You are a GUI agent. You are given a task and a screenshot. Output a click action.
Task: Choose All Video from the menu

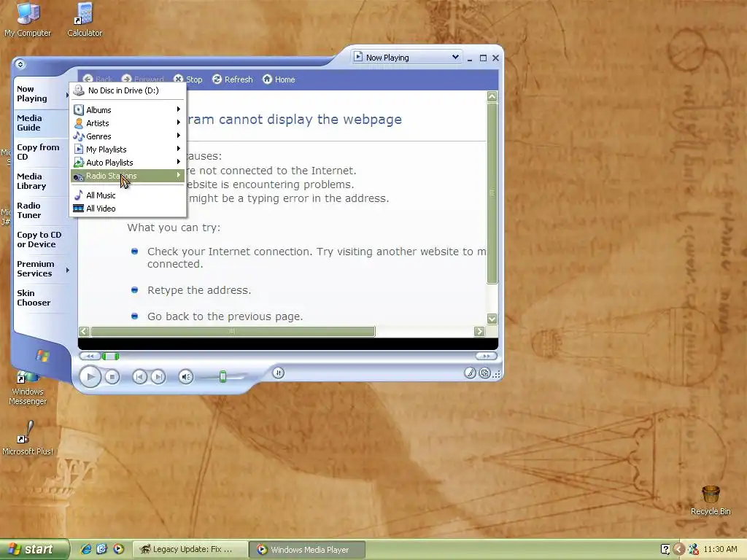click(128, 209)
